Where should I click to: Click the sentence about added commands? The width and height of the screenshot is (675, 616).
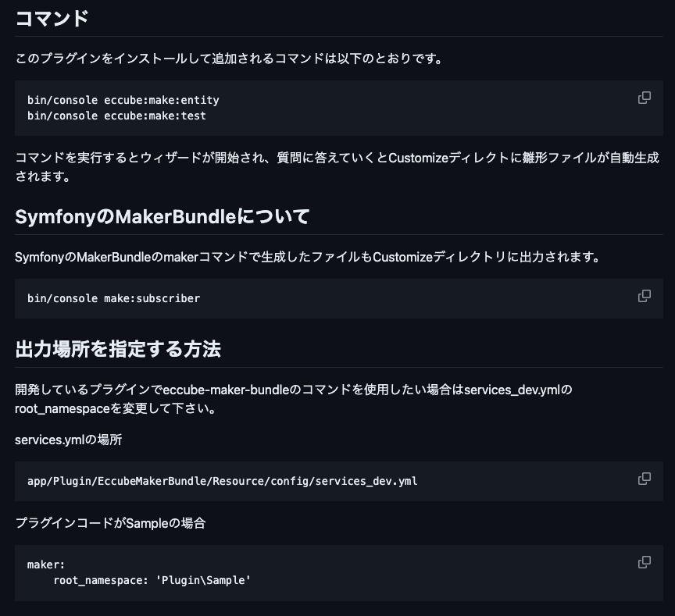click(x=230, y=59)
